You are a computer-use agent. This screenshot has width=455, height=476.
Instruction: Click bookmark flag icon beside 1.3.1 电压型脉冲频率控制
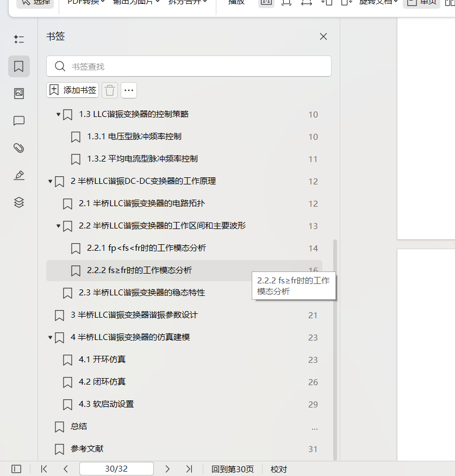click(x=76, y=137)
